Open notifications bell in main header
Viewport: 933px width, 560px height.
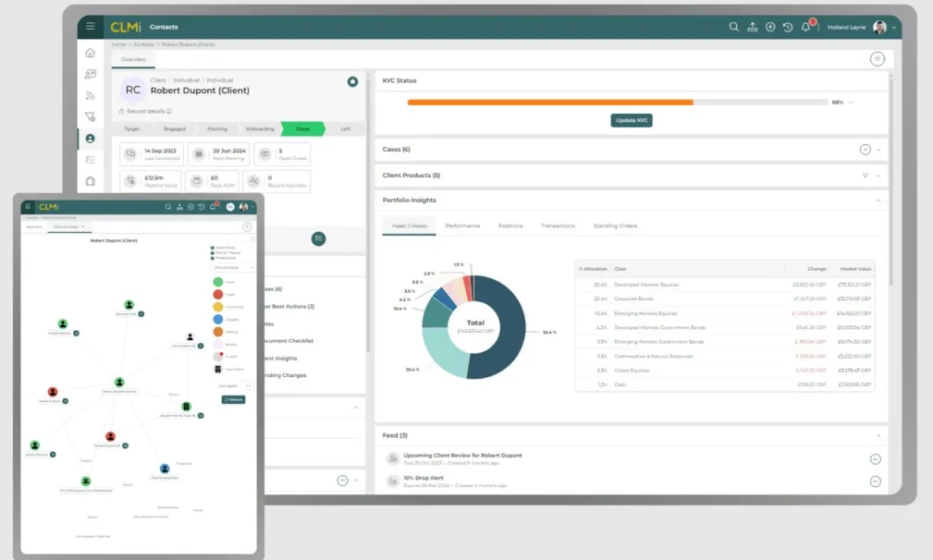[x=805, y=27]
